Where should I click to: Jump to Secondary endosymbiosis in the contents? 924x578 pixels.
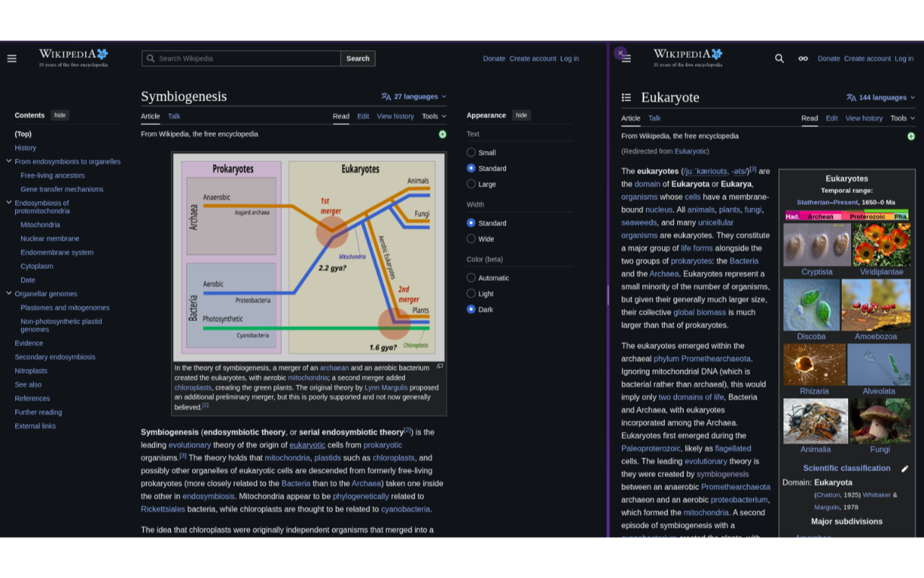[x=55, y=357]
